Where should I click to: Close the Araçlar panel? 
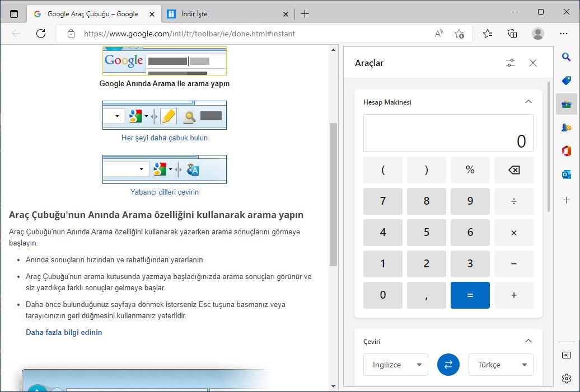532,63
